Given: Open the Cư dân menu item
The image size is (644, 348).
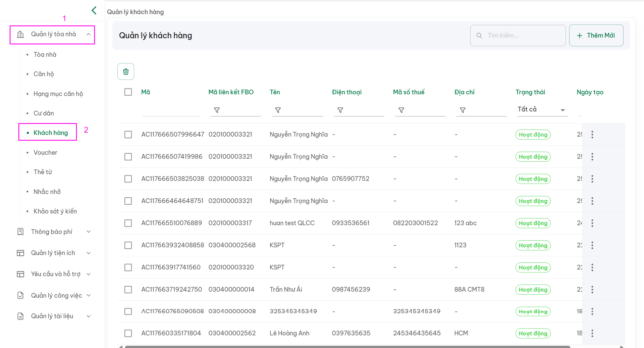Looking at the screenshot, I should pos(44,113).
